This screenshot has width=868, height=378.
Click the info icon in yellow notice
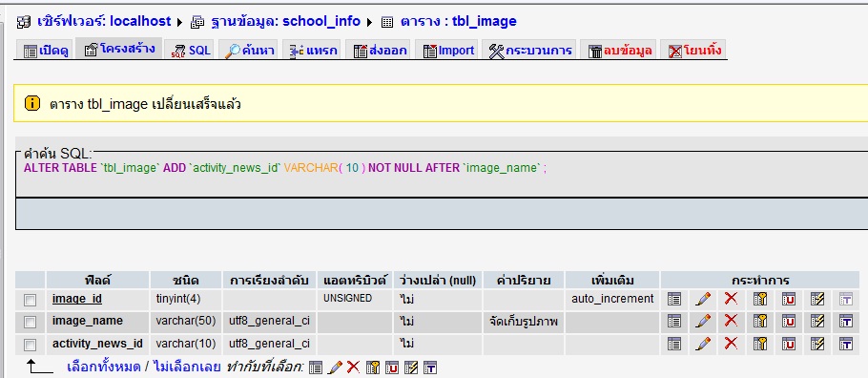pyautogui.click(x=32, y=103)
